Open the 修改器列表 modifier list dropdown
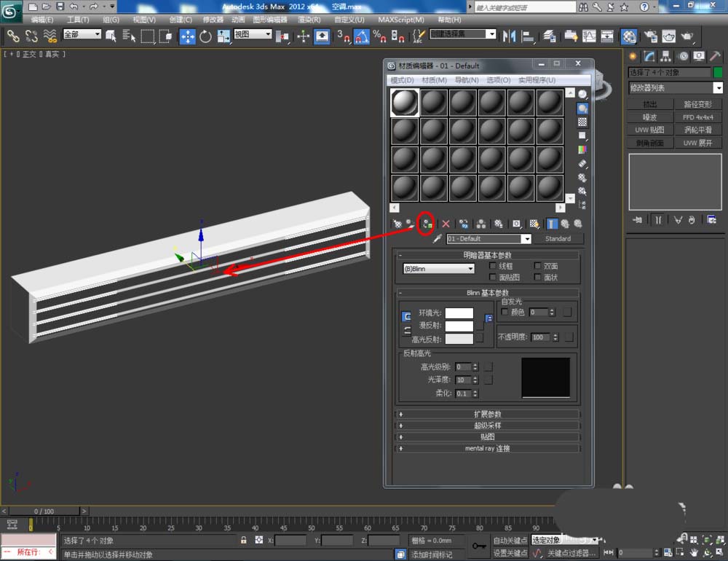 point(676,88)
